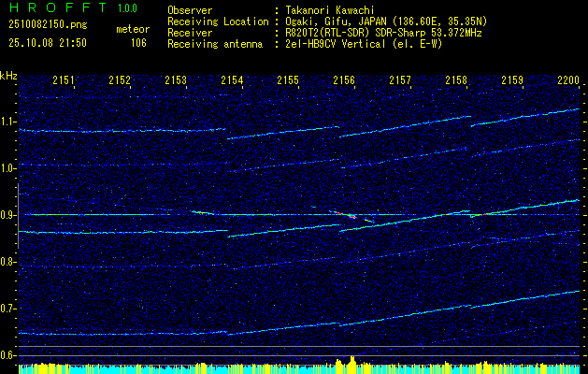Image resolution: width=588 pixels, height=374 pixels.
Task: Click the HROFFT title text
Action: pos(57,7)
